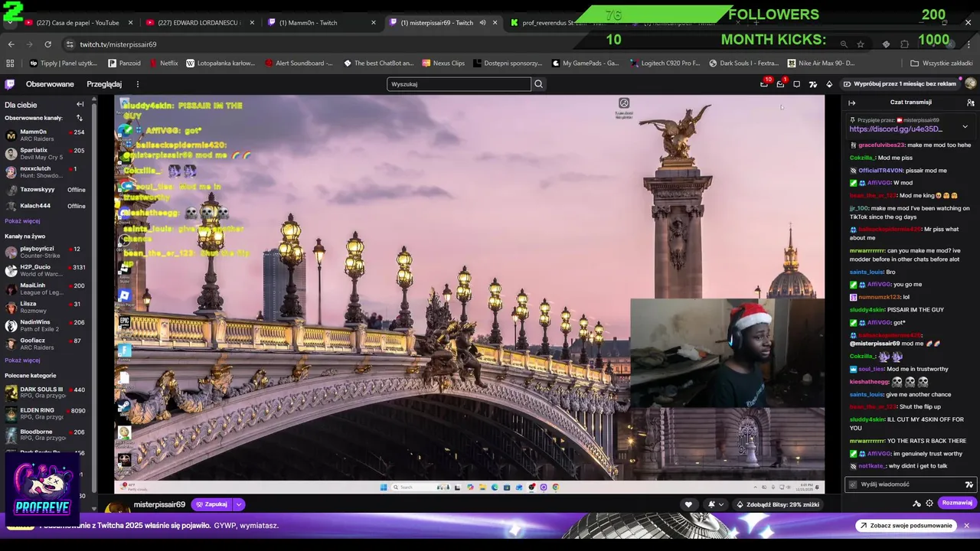The width and height of the screenshot is (980, 551).
Task: Dismiss the Twitch 2025 recap banner
Action: [x=967, y=526]
